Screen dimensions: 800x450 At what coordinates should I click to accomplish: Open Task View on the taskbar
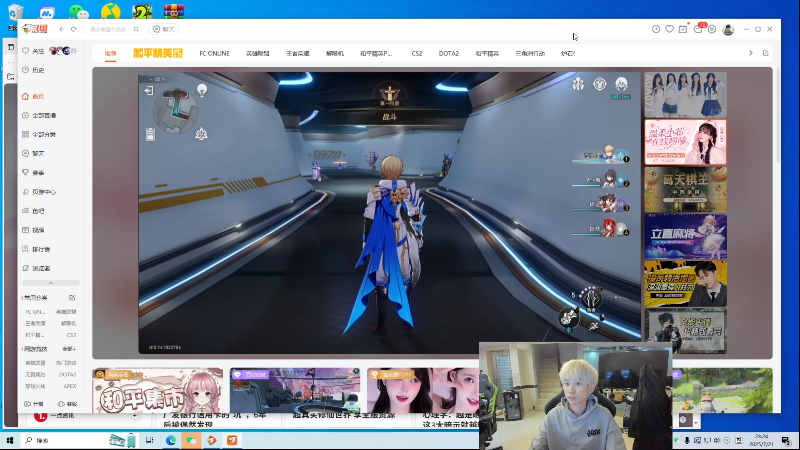[x=149, y=440]
